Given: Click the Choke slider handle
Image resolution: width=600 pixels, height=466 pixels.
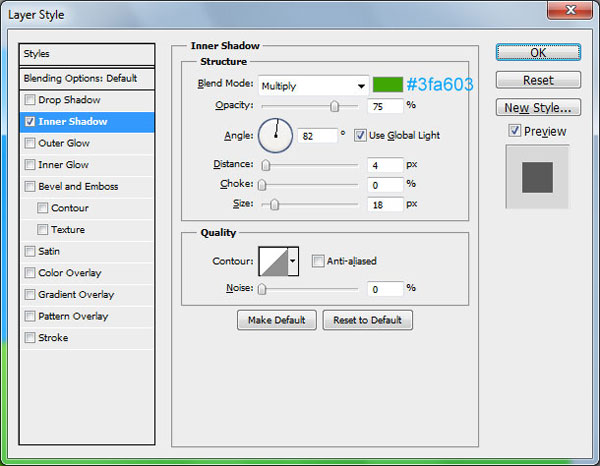Looking at the screenshot, I should pyautogui.click(x=262, y=185).
